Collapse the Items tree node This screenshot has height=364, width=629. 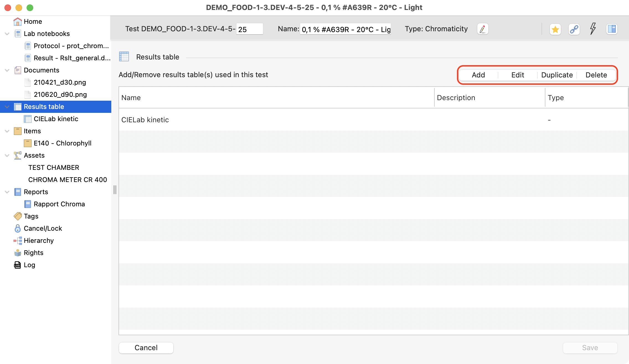(x=7, y=131)
